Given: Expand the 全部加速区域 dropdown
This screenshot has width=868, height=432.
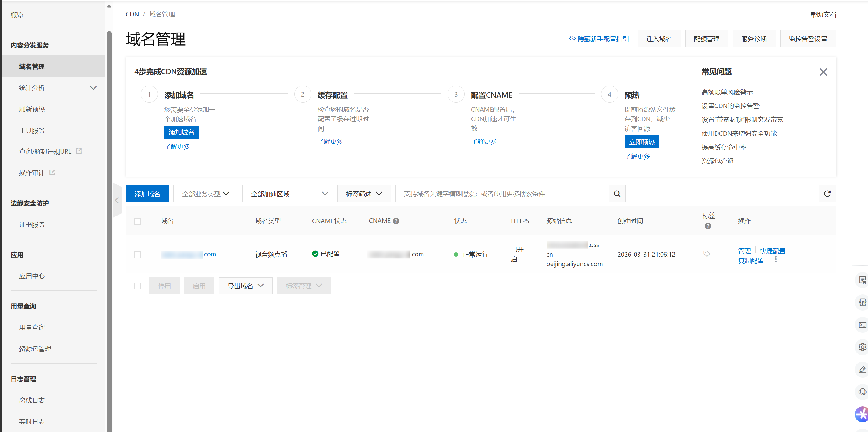Looking at the screenshot, I should point(287,194).
